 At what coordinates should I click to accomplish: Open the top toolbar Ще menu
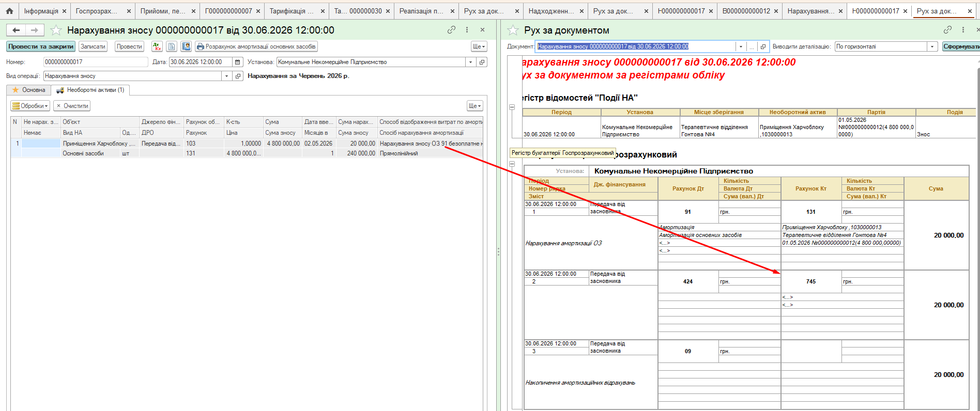[x=479, y=46]
